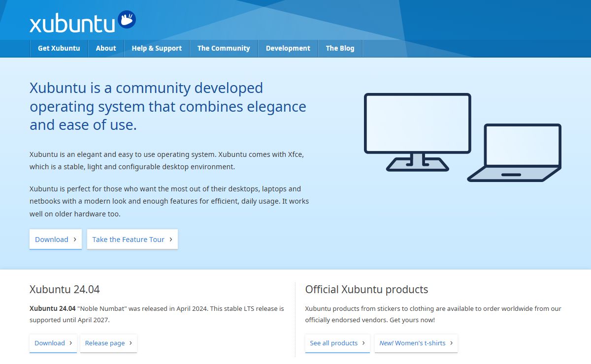Click the paragraph about older hardware
591x364 pixels.
coord(169,201)
